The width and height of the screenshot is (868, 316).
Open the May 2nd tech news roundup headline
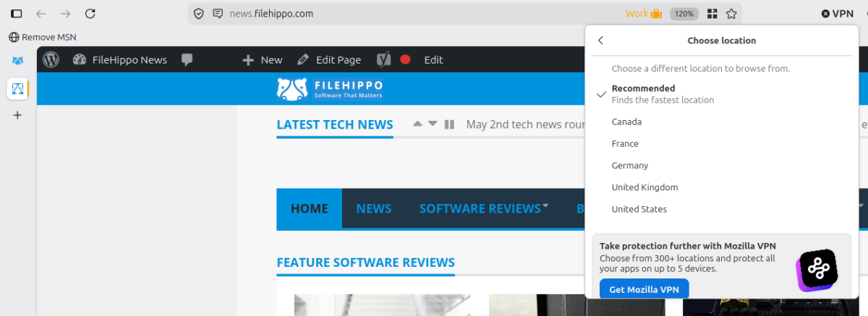526,124
